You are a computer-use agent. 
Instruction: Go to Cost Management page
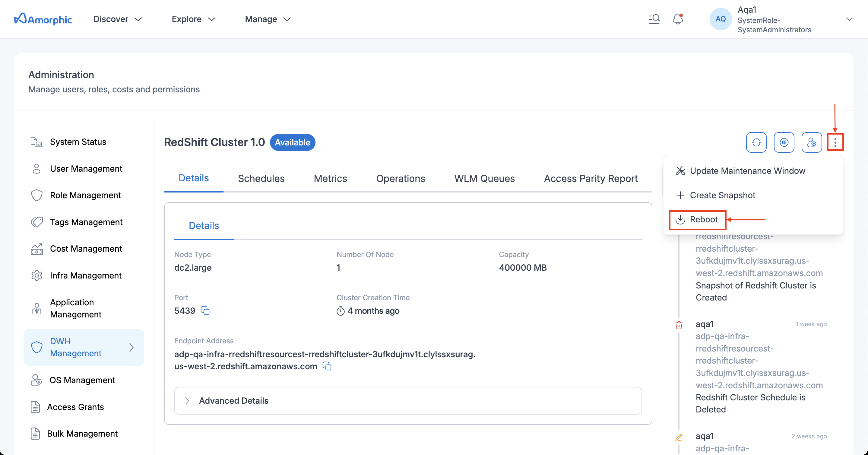86,249
